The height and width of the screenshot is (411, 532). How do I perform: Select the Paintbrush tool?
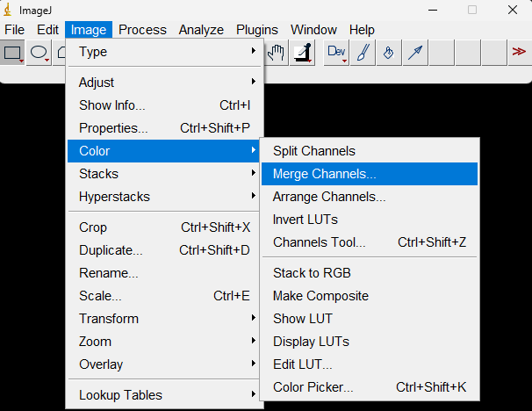click(363, 53)
